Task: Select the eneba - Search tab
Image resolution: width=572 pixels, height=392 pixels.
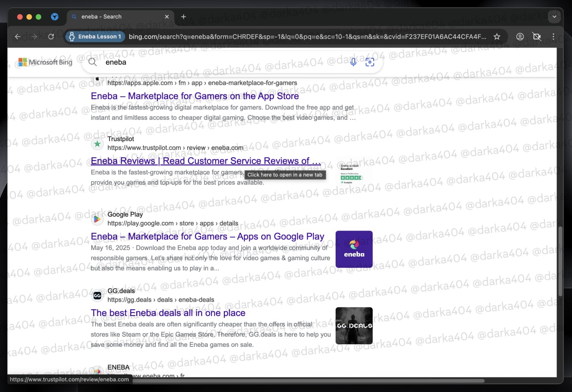Action: 120,17
